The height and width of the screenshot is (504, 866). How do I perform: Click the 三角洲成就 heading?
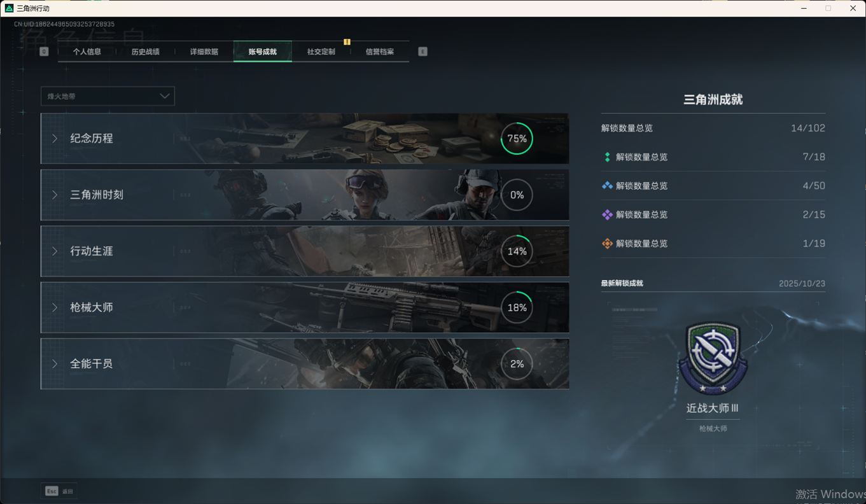(x=713, y=99)
